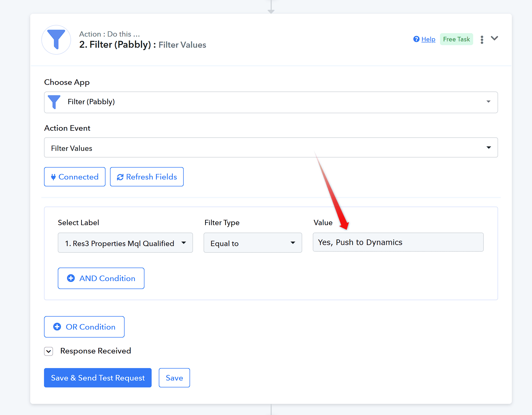This screenshot has height=415, width=532.
Task: Click the plus icon on AND Condition
Action: [71, 278]
